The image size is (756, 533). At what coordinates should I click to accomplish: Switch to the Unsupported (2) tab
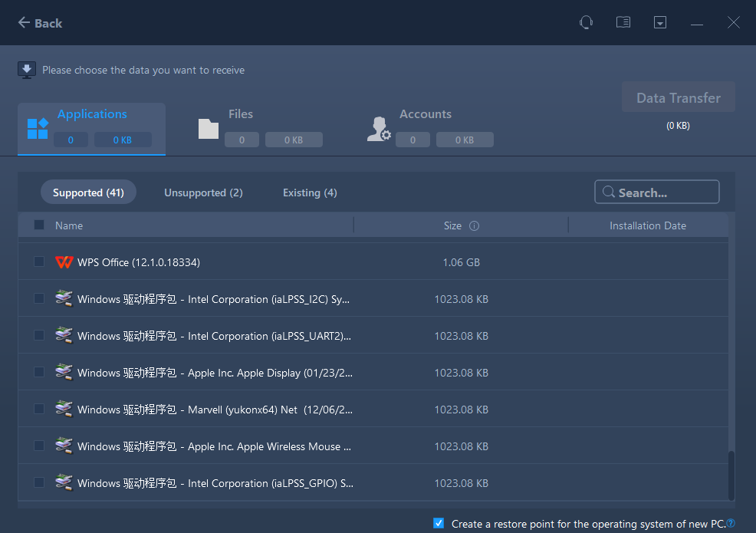pos(203,192)
